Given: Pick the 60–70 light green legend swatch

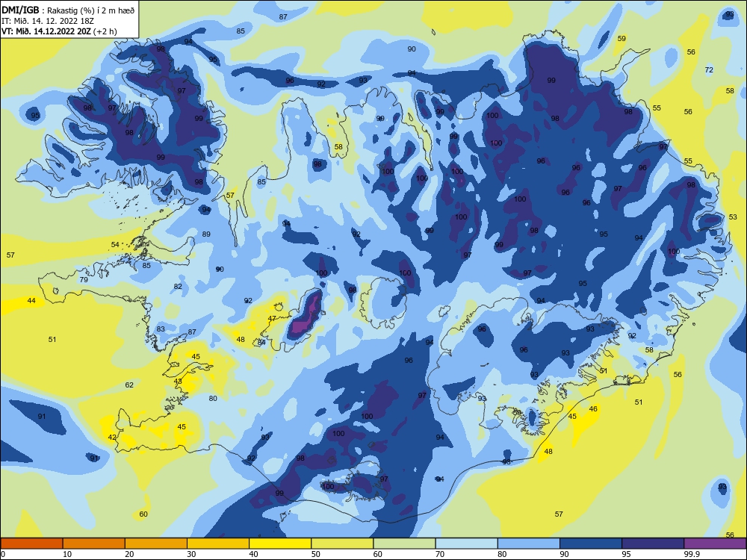Looking at the screenshot, I should point(404,544).
